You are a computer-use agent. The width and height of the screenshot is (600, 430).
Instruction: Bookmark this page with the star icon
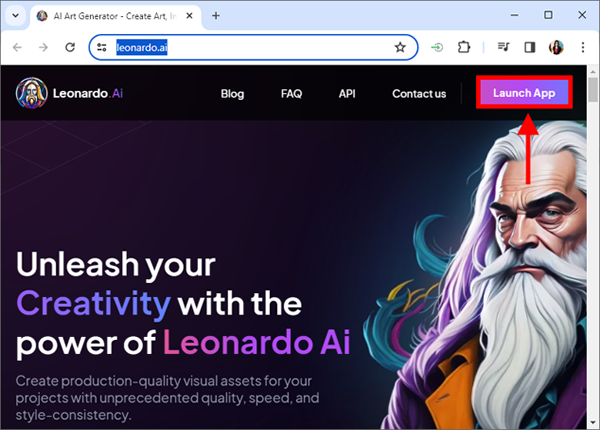[400, 47]
